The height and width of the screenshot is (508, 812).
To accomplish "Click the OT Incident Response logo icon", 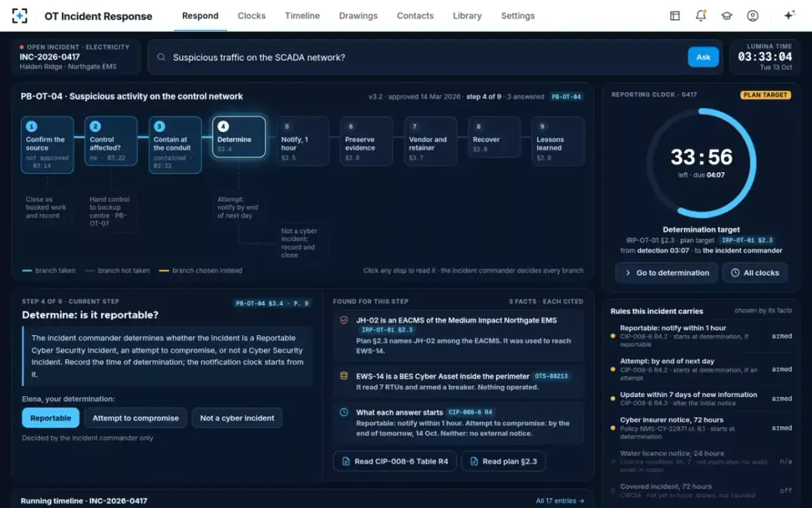I will point(20,16).
